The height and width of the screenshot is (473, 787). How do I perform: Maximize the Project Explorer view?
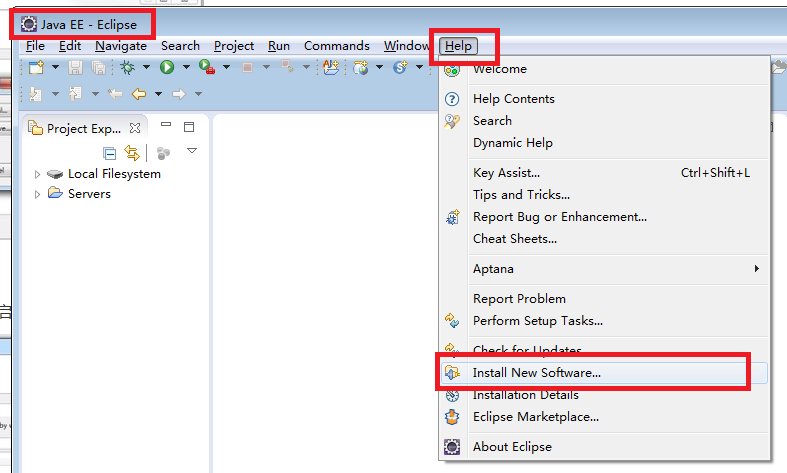189,127
